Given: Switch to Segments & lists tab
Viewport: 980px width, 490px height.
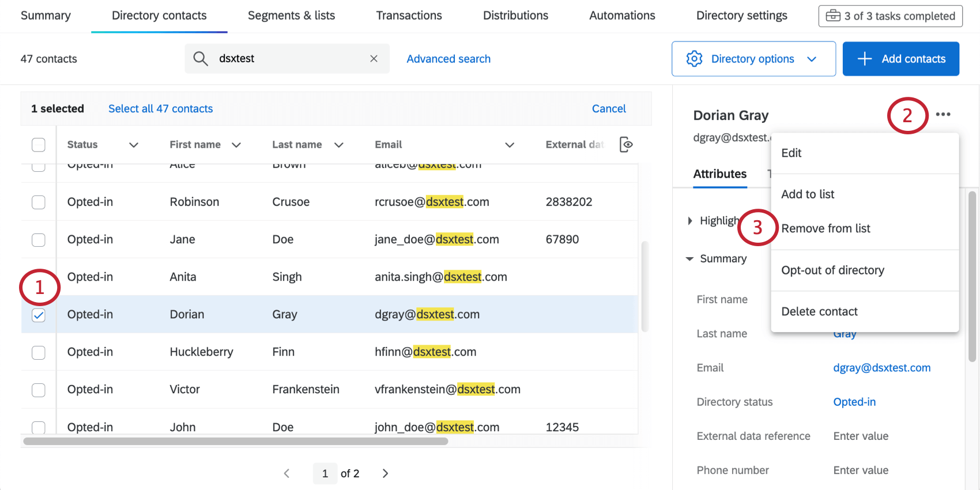Looking at the screenshot, I should pos(291,16).
